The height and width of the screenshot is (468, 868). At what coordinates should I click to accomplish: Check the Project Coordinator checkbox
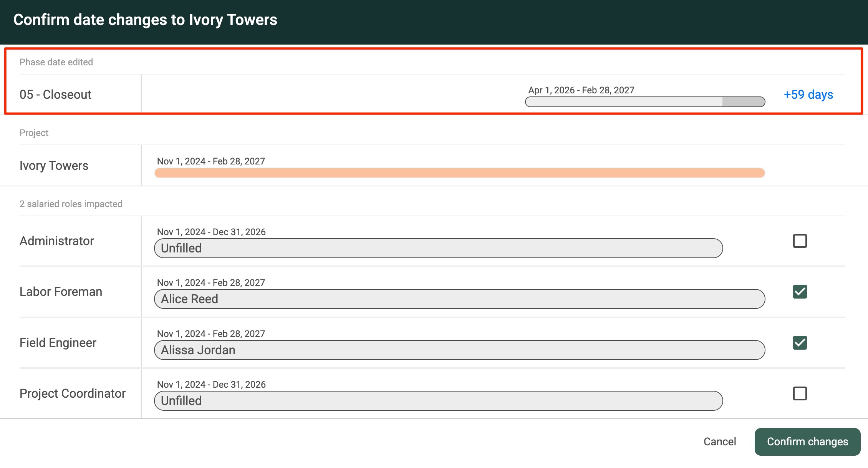click(x=800, y=393)
